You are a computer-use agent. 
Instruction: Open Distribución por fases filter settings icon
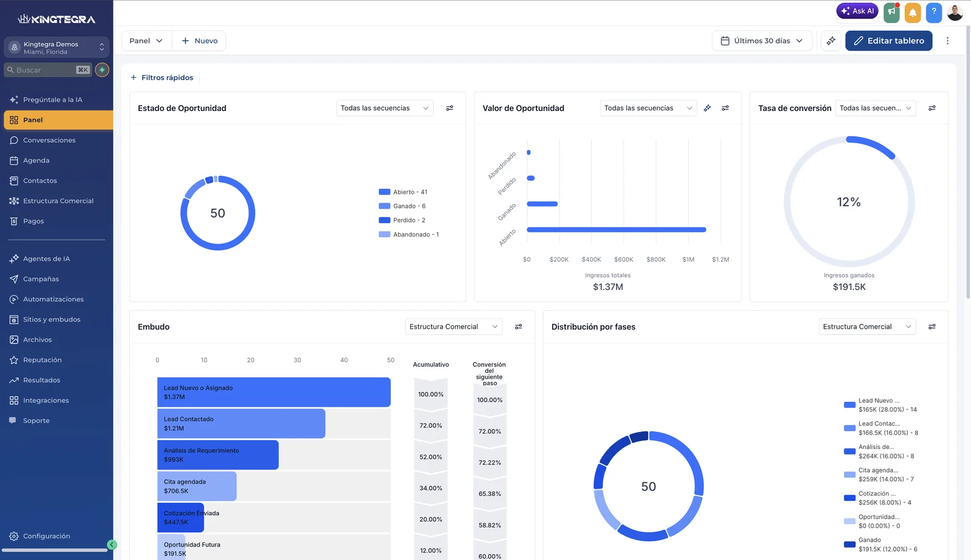pyautogui.click(x=932, y=326)
